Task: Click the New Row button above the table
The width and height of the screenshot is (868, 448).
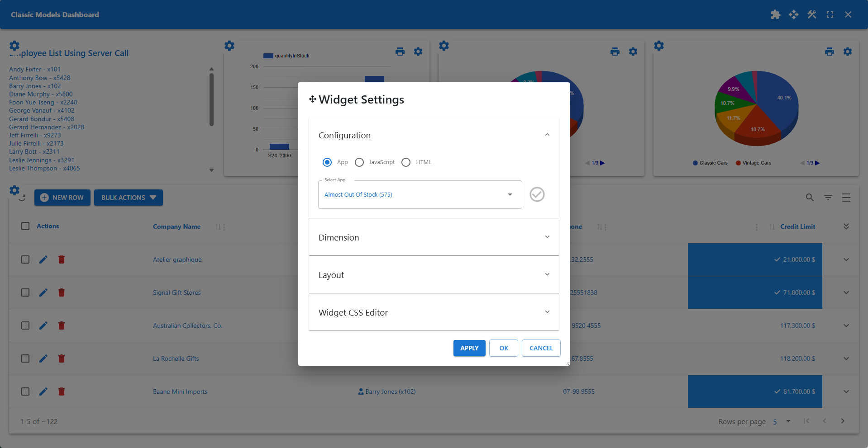Action: click(62, 198)
